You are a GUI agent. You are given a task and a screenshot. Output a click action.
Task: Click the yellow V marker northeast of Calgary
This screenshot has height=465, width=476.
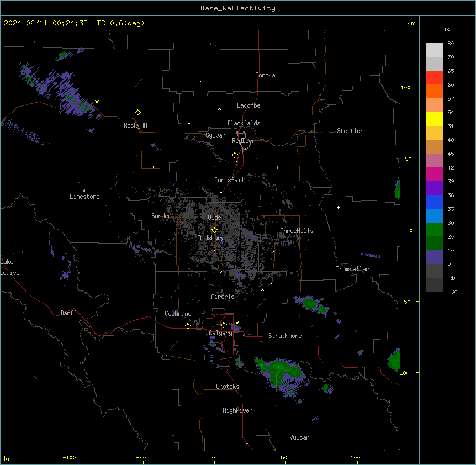tap(237, 323)
